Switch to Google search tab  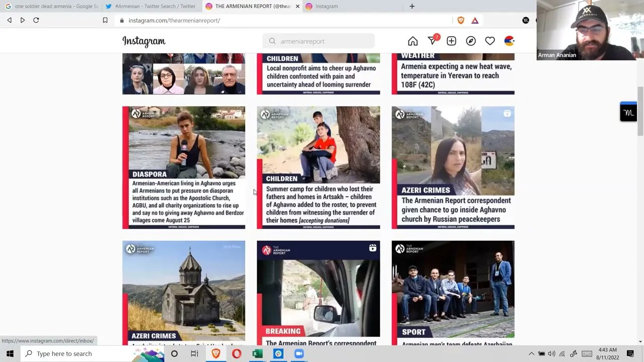click(51, 6)
